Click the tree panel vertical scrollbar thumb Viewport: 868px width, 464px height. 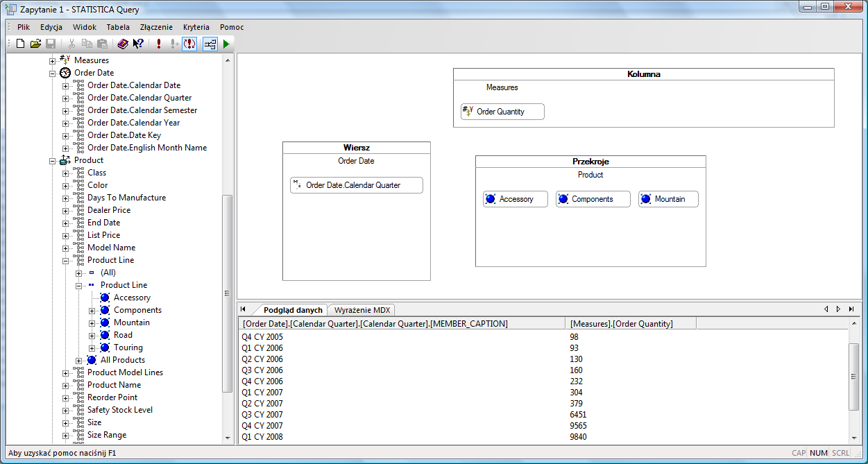click(x=227, y=293)
